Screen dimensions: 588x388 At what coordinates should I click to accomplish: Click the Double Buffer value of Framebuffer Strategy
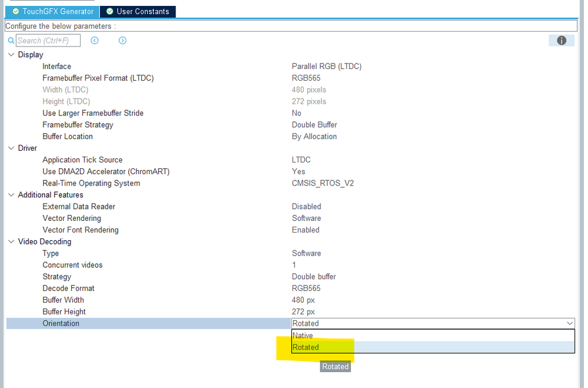tap(314, 125)
